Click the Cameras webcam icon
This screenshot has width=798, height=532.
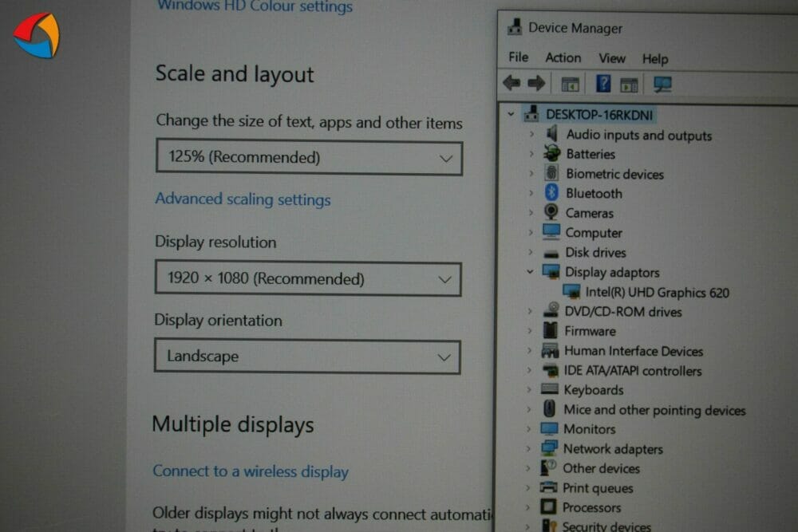[x=551, y=211]
